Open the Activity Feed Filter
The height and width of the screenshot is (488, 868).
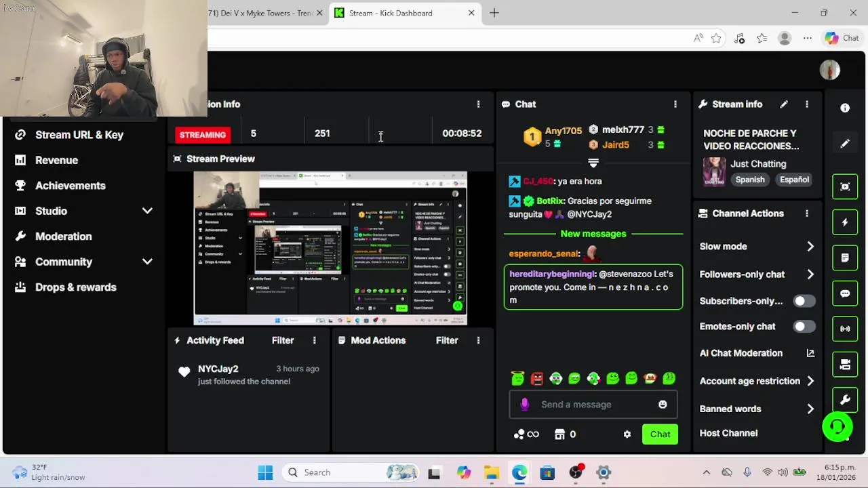[x=283, y=340]
